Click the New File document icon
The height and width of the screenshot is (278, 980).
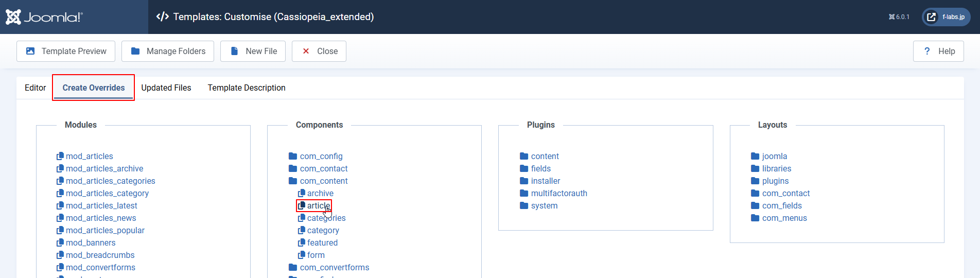point(234,51)
